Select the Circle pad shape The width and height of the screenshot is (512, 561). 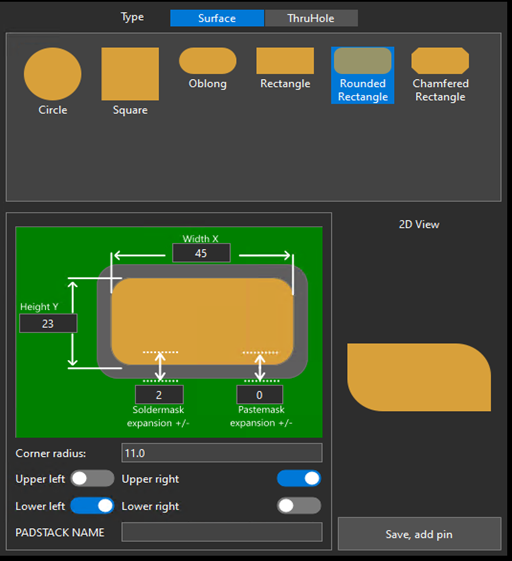53,82
